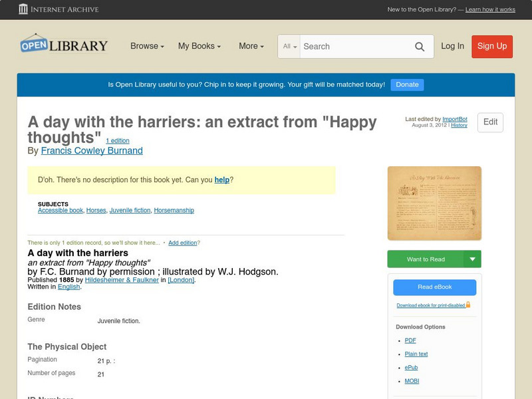This screenshot has width=532, height=399.
Task: Open the "All" search scope dropdown
Action: pyautogui.click(x=289, y=47)
